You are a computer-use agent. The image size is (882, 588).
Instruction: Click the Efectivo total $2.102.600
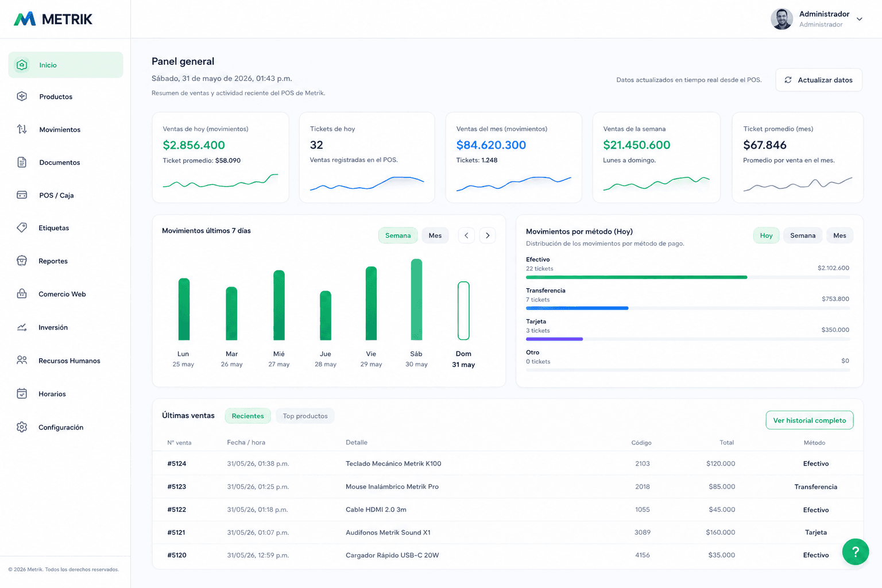[833, 268]
